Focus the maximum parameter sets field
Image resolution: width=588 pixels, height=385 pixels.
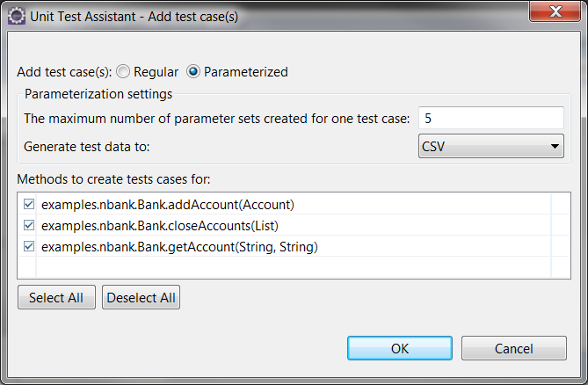490,118
